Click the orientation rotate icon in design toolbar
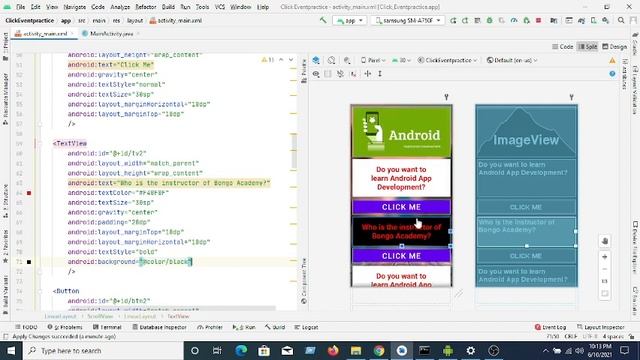 331,60
